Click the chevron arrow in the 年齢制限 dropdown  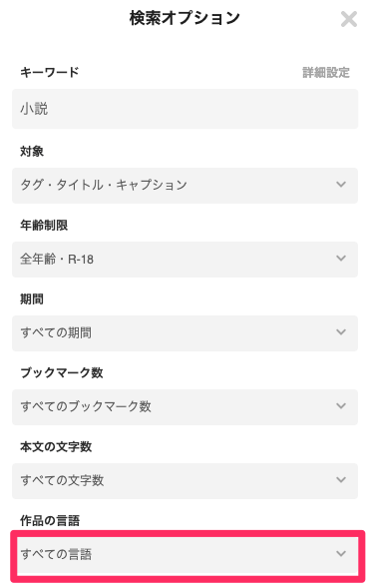click(341, 258)
